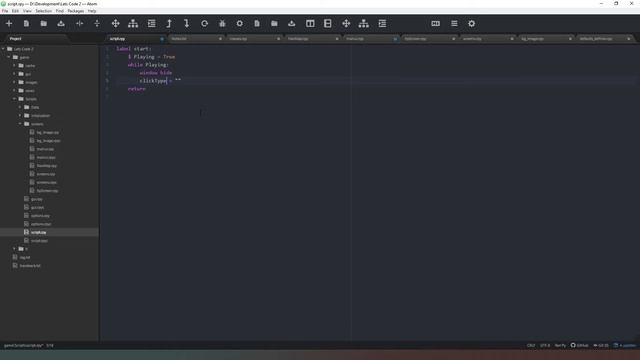Click the 5:14 cursor position indicator

50,345
